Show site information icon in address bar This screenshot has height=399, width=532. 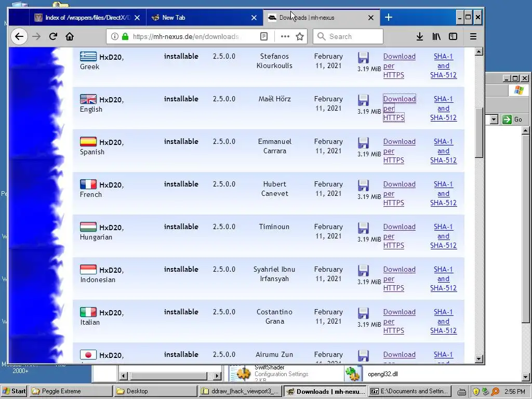(x=115, y=36)
